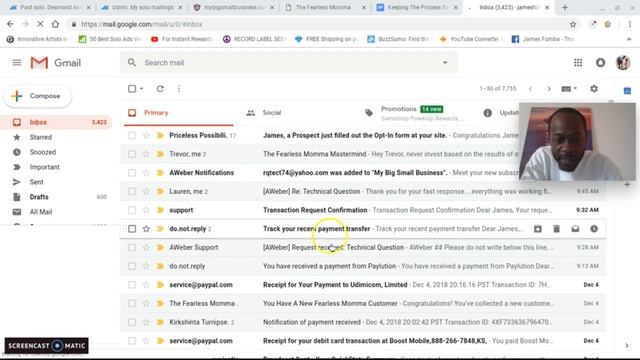Compose a new email

coord(38,96)
